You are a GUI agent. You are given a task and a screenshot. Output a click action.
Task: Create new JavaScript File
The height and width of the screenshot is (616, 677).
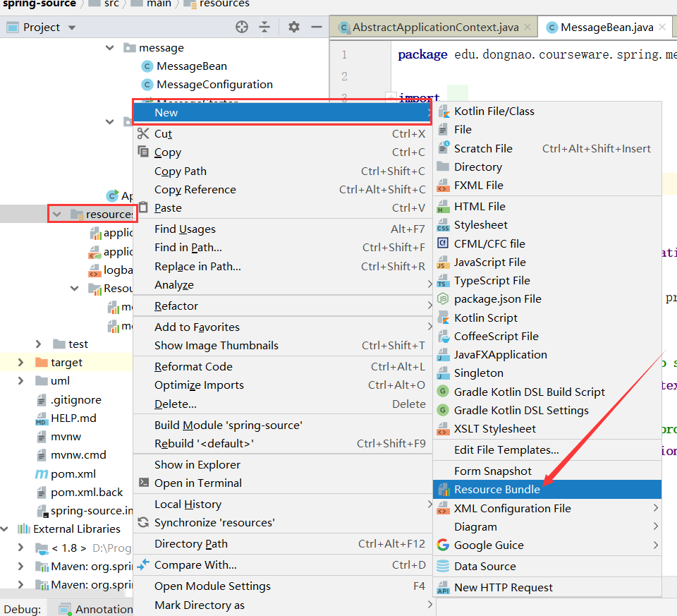547,262
